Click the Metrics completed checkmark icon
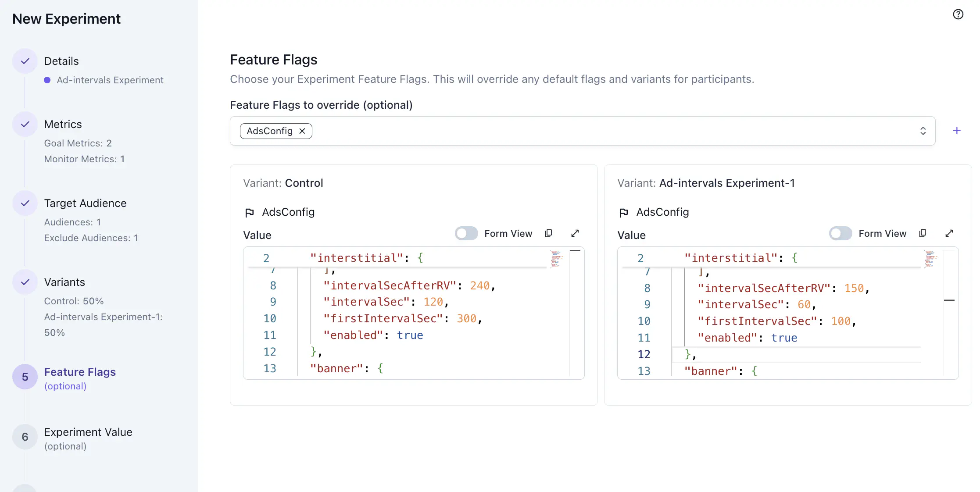 point(25,124)
